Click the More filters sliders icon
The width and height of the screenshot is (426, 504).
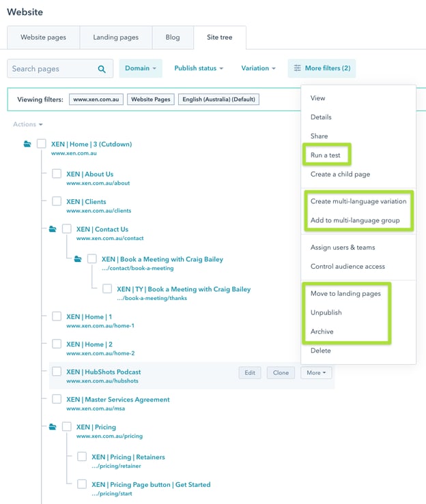[x=297, y=68]
